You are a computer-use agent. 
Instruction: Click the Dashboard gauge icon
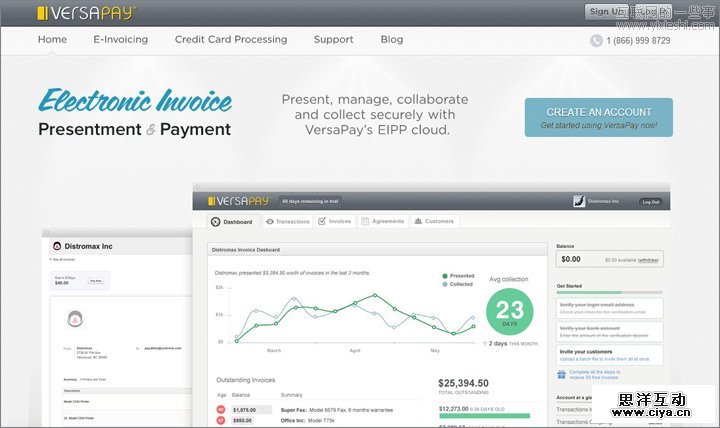pos(215,222)
